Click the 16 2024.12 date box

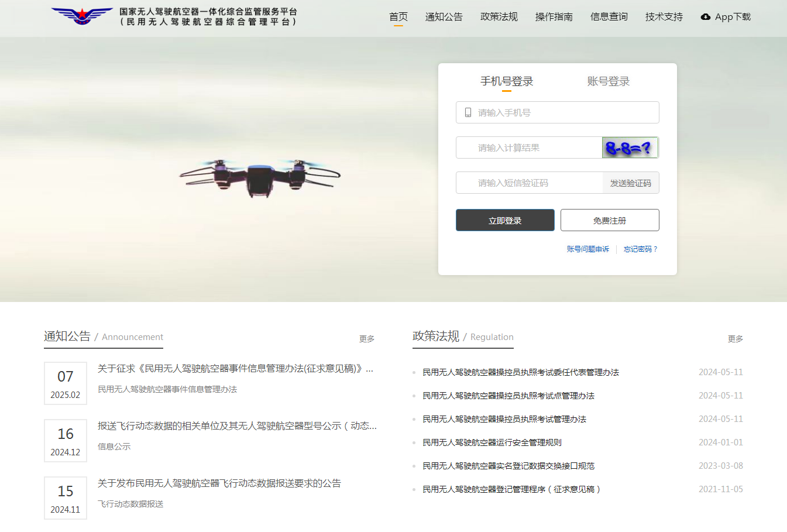coord(66,441)
